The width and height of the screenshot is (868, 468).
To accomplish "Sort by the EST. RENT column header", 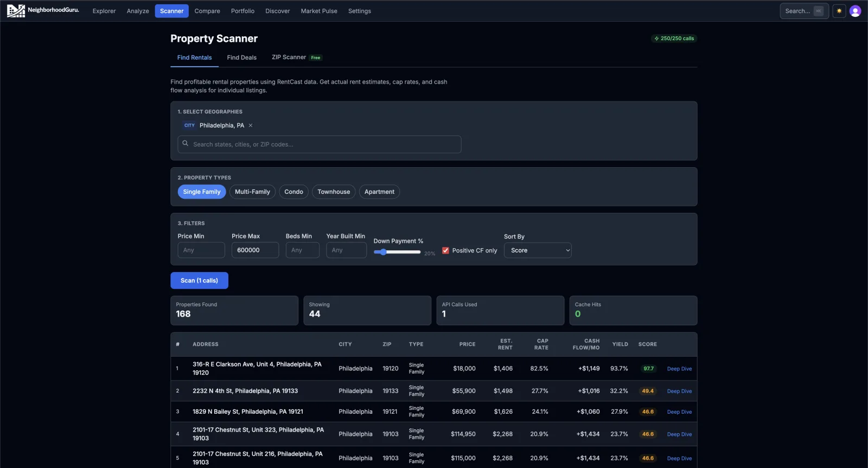I will [x=505, y=344].
